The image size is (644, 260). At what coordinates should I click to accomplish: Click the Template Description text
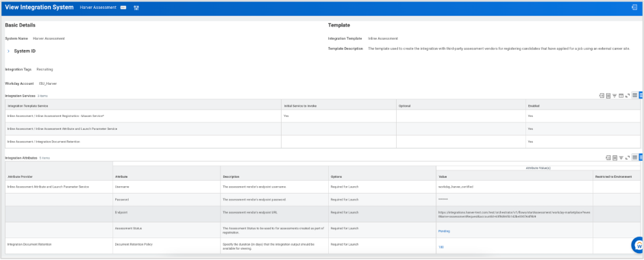(x=499, y=49)
